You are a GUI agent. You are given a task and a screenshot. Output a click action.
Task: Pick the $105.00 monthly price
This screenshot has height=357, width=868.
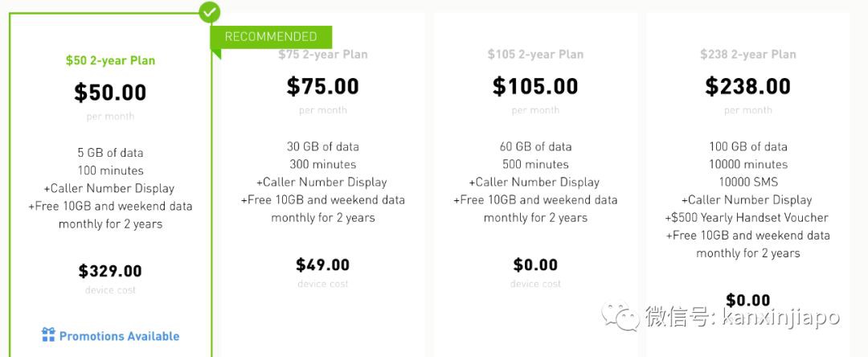click(x=535, y=86)
